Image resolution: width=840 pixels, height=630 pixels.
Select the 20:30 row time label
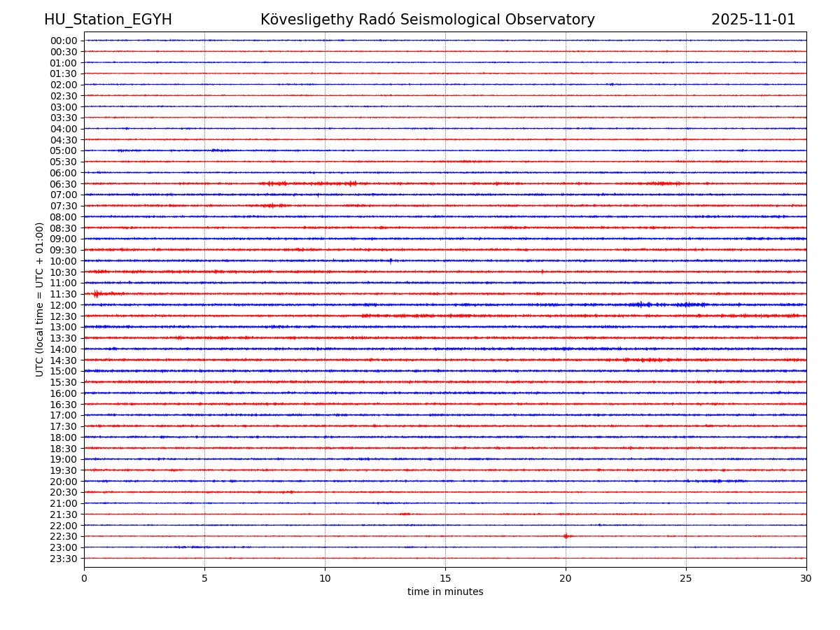click(x=63, y=492)
